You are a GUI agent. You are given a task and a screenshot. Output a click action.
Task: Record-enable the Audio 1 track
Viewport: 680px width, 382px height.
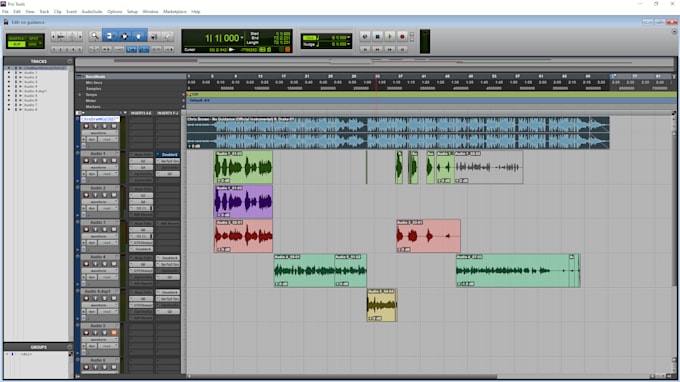coord(86,161)
